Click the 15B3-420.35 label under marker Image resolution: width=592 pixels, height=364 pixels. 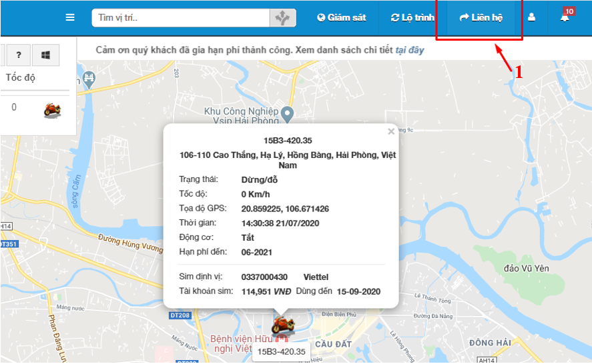click(281, 351)
